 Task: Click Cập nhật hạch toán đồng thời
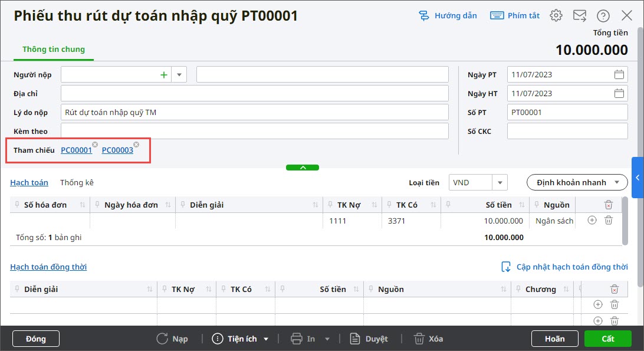coord(564,267)
